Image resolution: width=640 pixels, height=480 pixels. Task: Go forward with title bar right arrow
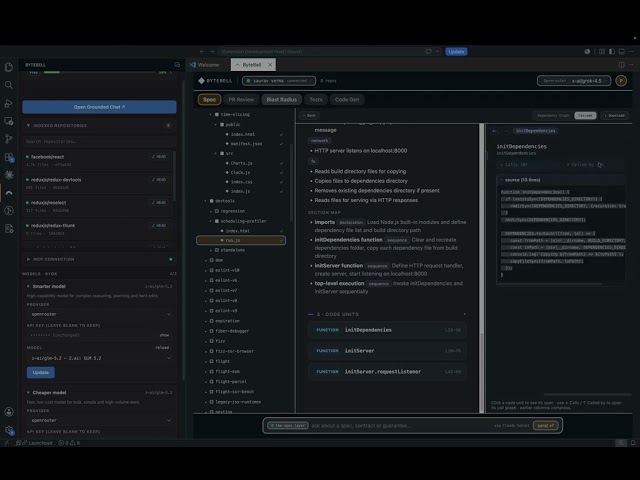coord(212,51)
